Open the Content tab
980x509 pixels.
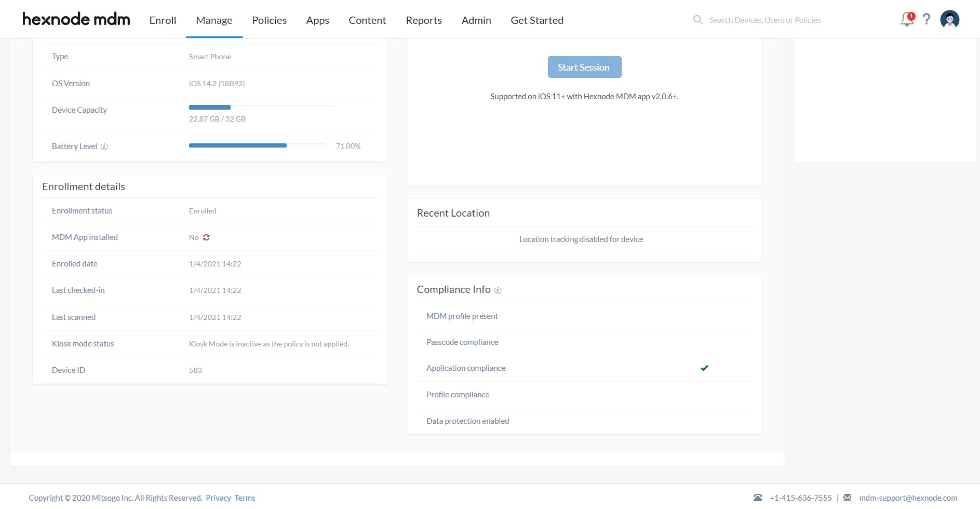click(367, 20)
